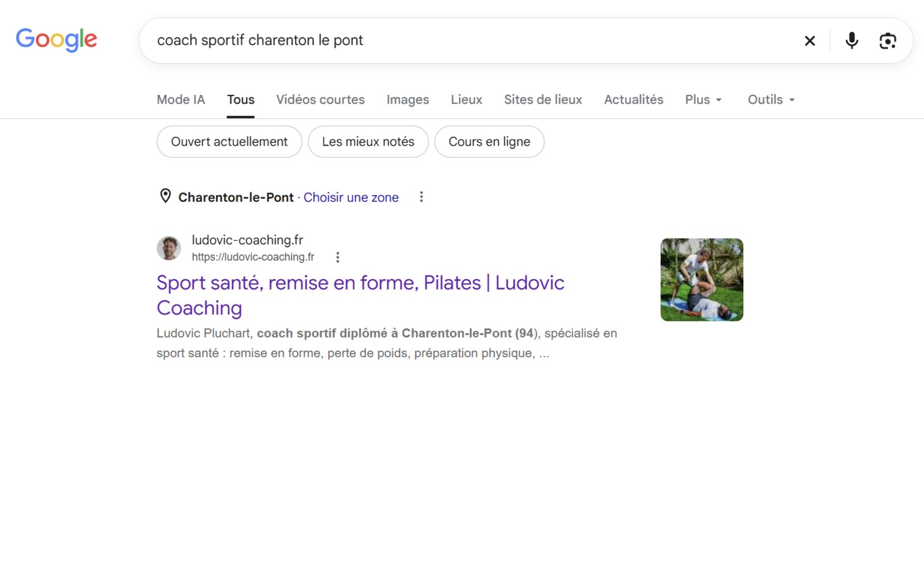Screen dimensions: 924x578
Task: Click the https://ludovic-coaching.fr URL text
Action: [253, 257]
